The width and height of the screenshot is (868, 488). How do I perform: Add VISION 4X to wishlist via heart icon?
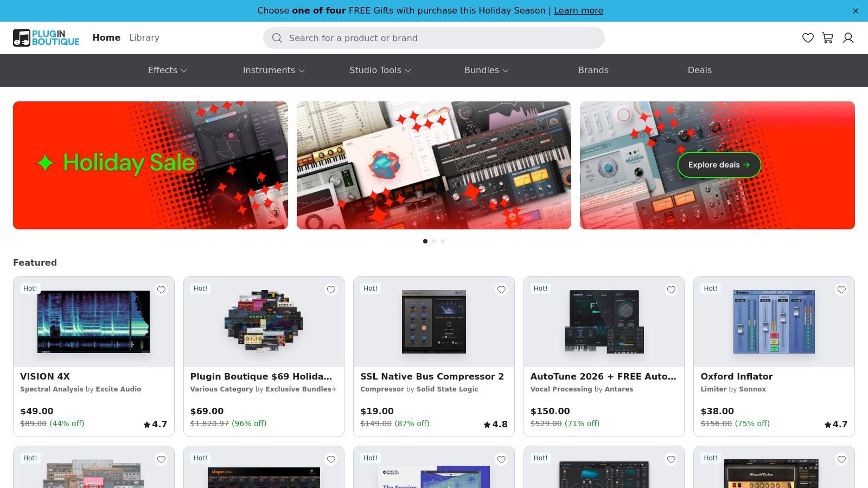tap(161, 290)
